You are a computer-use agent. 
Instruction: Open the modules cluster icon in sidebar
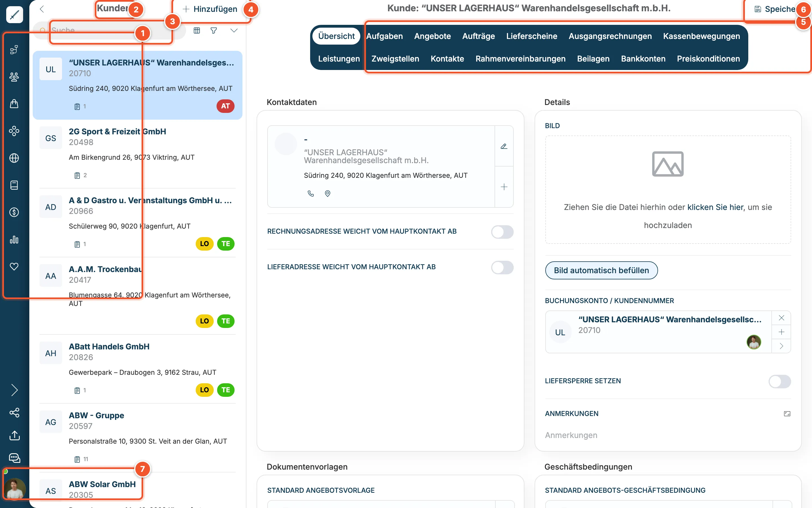[14, 131]
